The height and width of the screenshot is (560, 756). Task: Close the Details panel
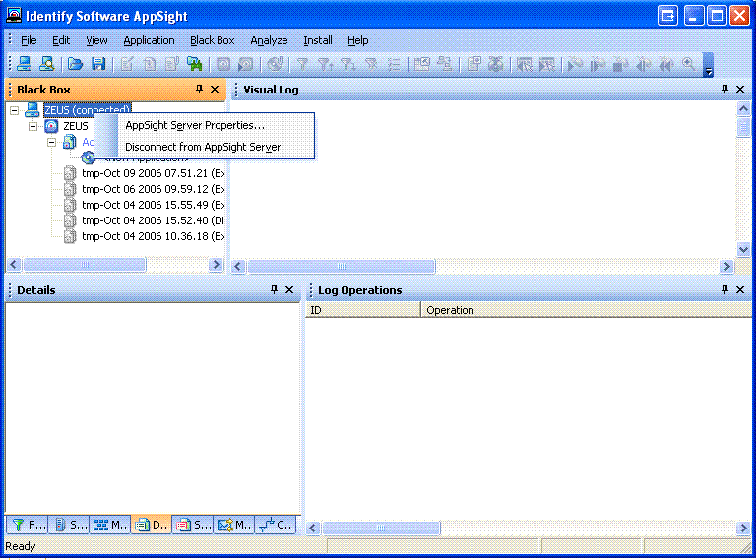coord(289,290)
